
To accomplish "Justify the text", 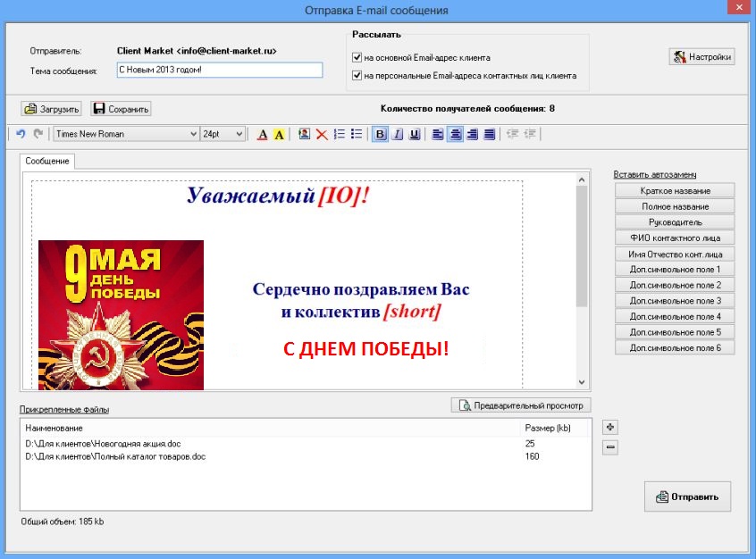I will [x=490, y=135].
